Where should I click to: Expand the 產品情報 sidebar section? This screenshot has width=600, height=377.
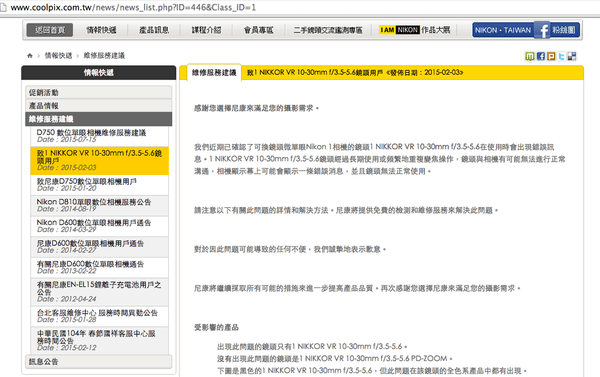99,106
